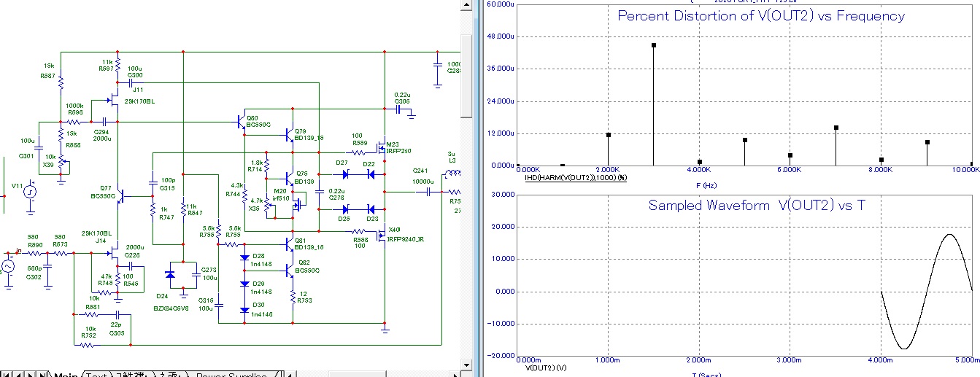
Task: Click the 3 kHz harmonic data marker
Action: coord(654,45)
